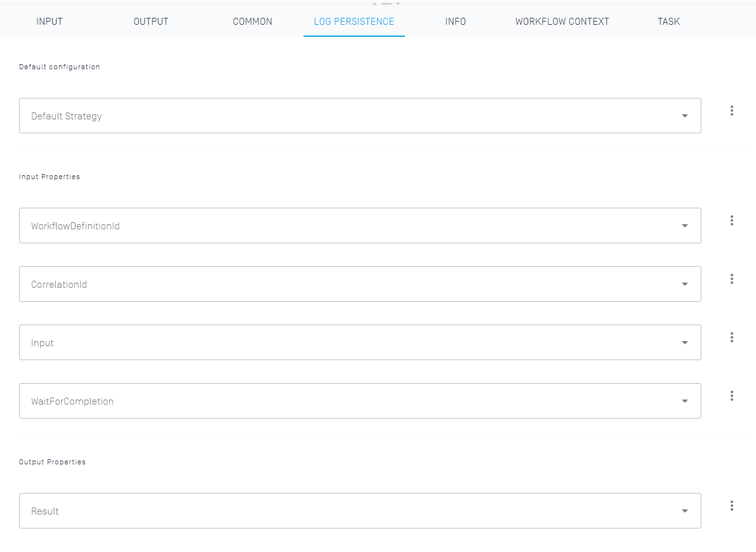This screenshot has width=756, height=552.
Task: Click the small up arrow above the tabs
Action: click(x=374, y=3)
